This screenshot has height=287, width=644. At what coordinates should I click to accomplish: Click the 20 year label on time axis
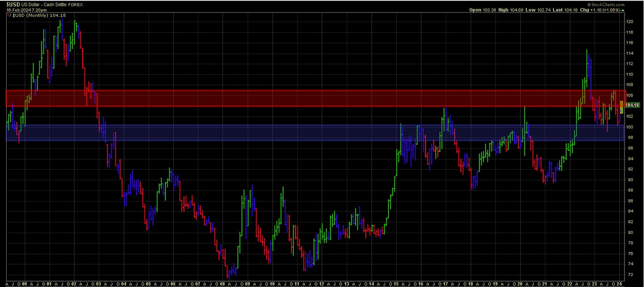[520, 283]
